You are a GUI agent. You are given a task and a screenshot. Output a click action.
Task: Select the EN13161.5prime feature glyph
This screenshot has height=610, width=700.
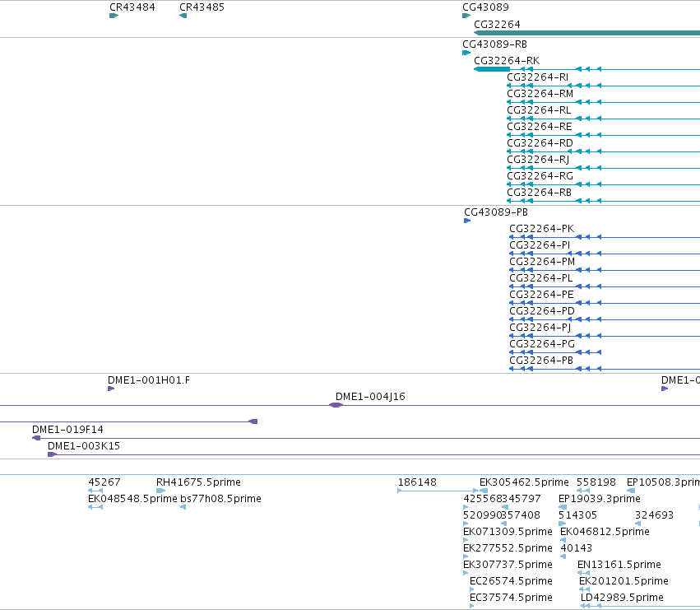pos(583,573)
